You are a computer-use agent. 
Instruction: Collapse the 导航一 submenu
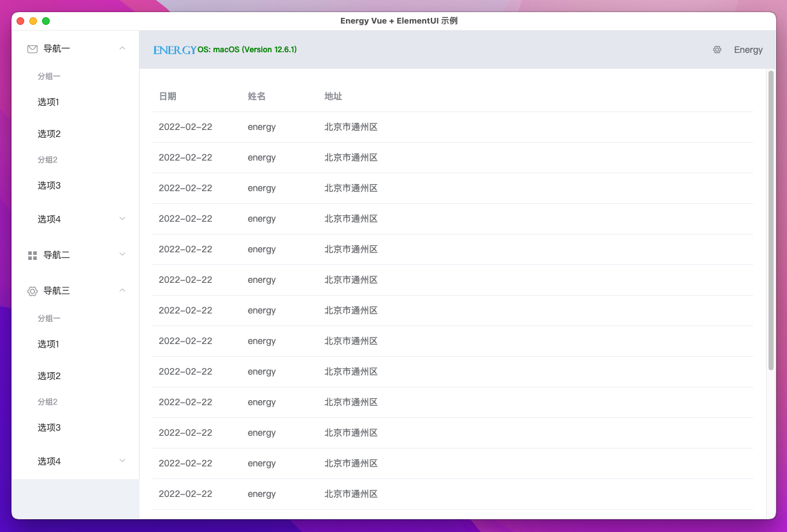[x=122, y=48]
